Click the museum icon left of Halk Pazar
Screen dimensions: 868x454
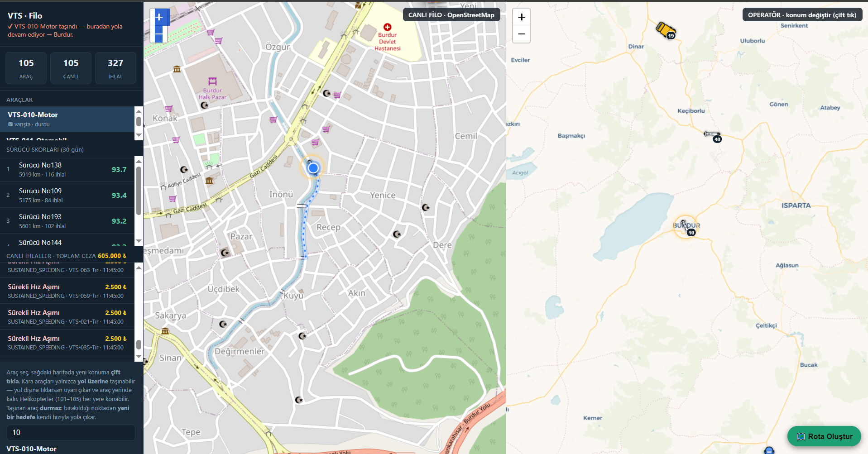point(177,69)
